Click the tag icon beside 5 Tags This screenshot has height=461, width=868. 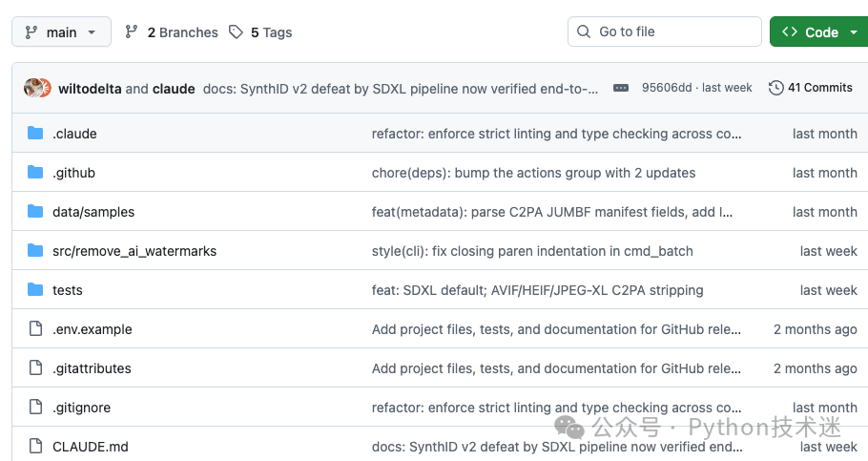click(x=236, y=32)
